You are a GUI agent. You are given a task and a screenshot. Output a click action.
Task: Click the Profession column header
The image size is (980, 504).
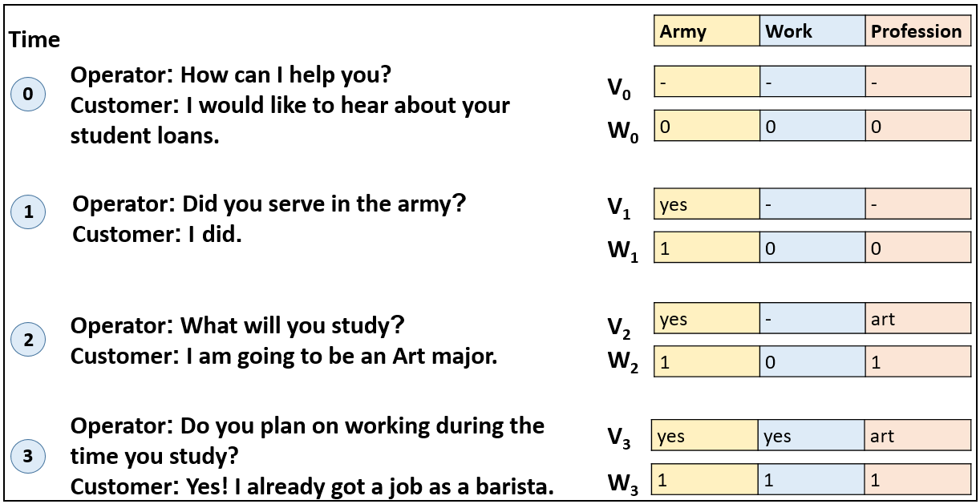click(x=917, y=32)
